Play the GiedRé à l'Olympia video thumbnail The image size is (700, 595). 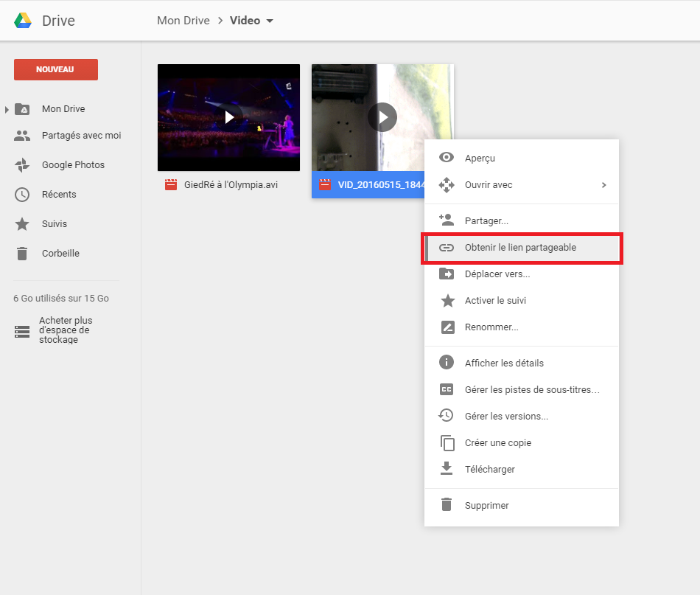tap(229, 117)
